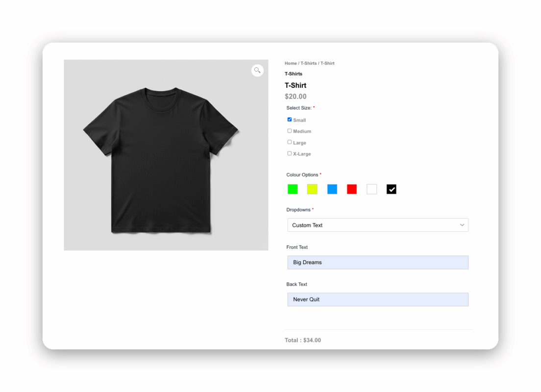Viewport: 541px width, 392px height.
Task: Click the Dropdowns label
Action: (x=298, y=210)
